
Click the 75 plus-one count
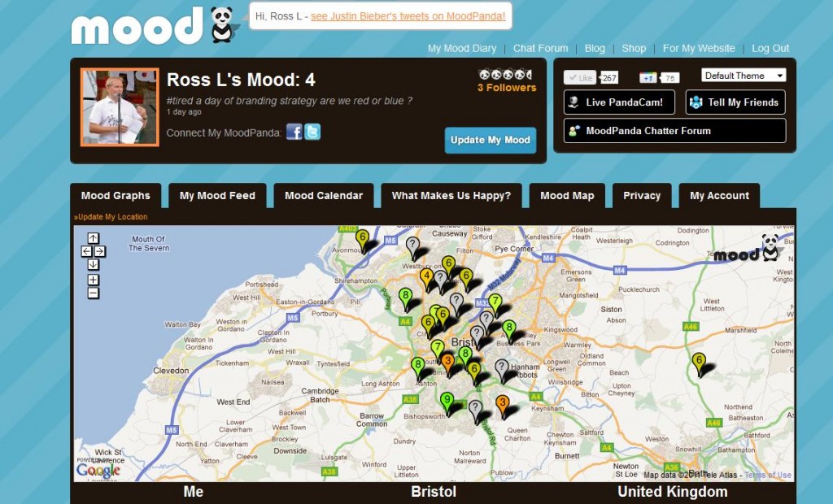click(x=669, y=78)
